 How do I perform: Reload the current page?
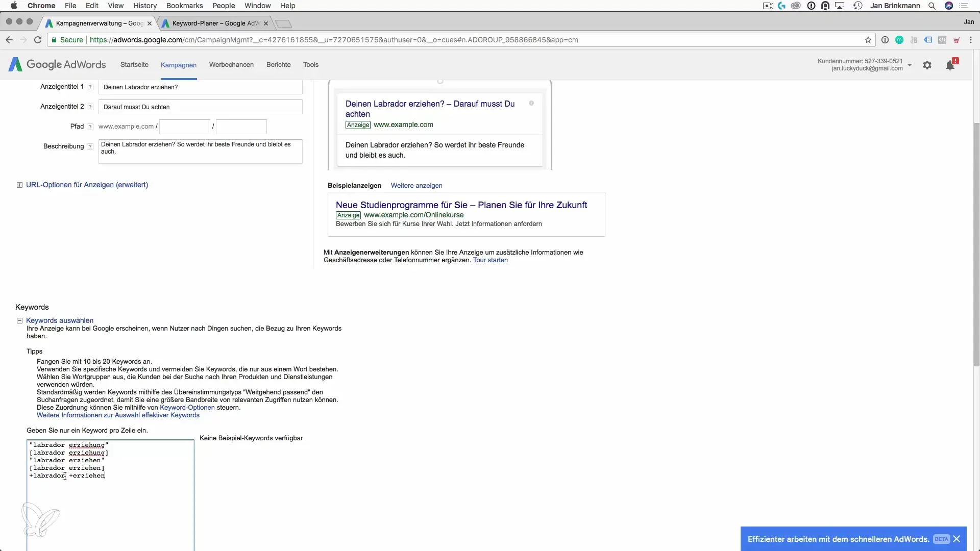[38, 40]
